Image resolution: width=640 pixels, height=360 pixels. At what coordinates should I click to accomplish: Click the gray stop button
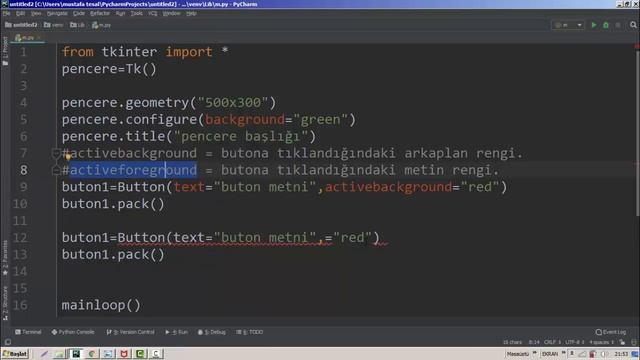(618, 25)
